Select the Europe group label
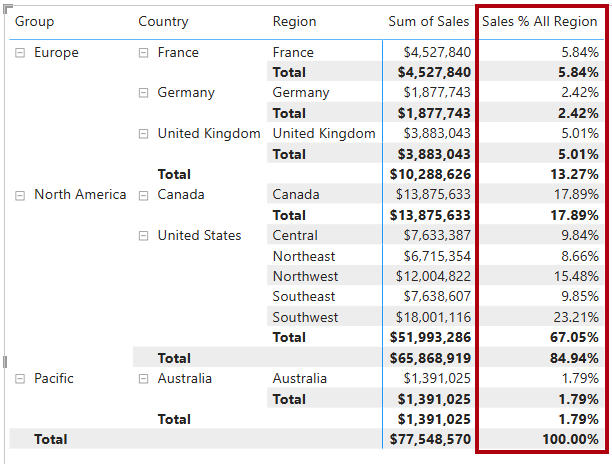The height and width of the screenshot is (464, 612). pyautogui.click(x=56, y=52)
